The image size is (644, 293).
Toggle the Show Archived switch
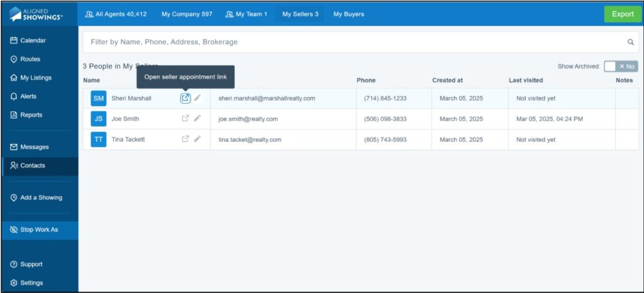tap(620, 66)
